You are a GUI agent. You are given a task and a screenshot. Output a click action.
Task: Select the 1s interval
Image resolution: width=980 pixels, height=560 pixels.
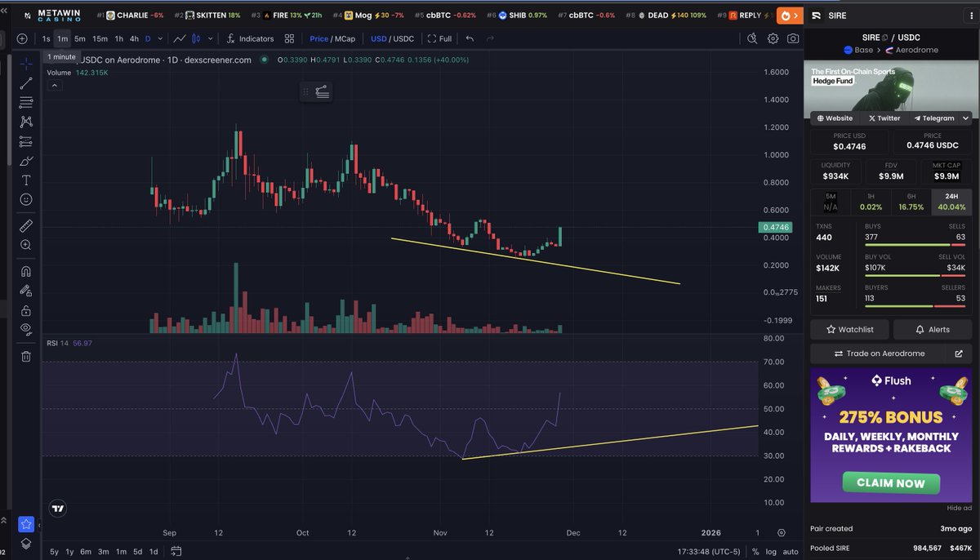(x=47, y=38)
